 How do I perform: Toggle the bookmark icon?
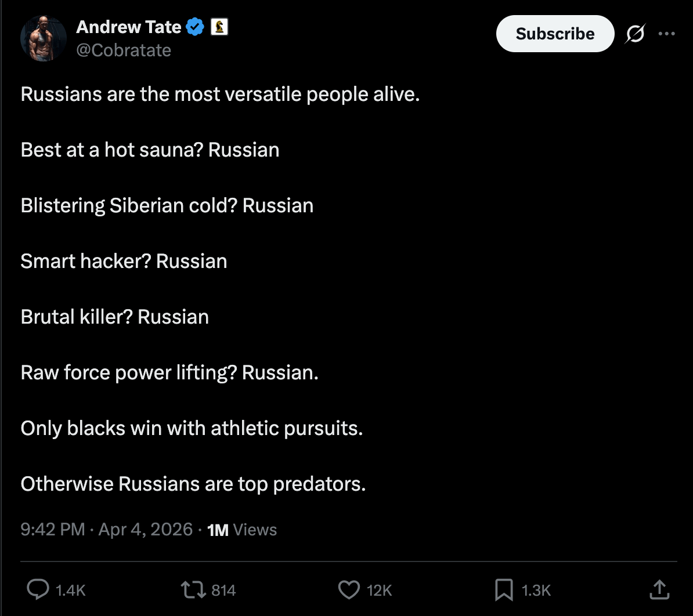click(503, 590)
